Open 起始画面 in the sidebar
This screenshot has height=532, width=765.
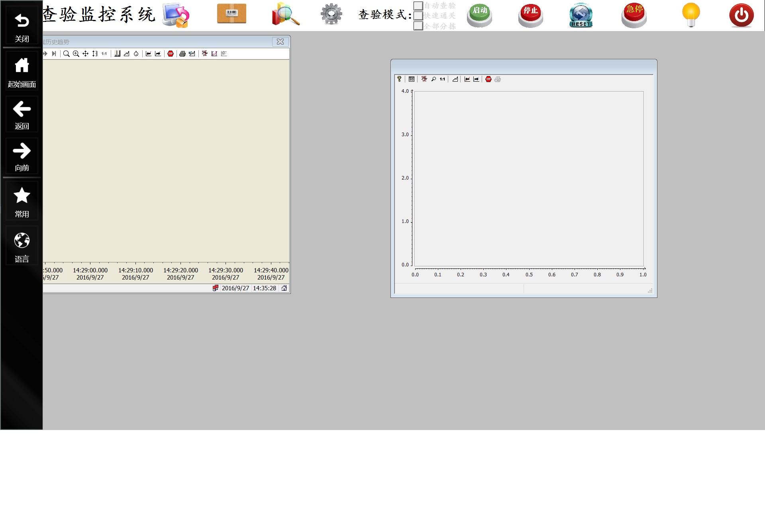22,72
